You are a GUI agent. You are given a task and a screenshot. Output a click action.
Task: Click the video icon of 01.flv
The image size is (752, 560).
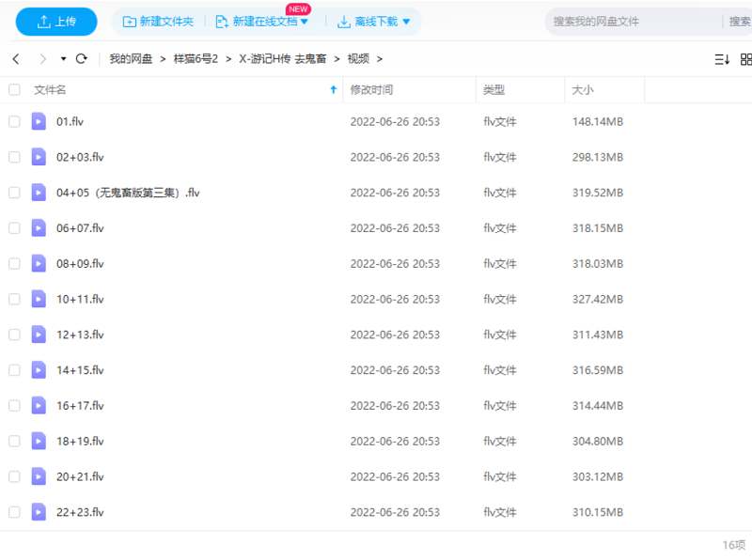coord(39,121)
